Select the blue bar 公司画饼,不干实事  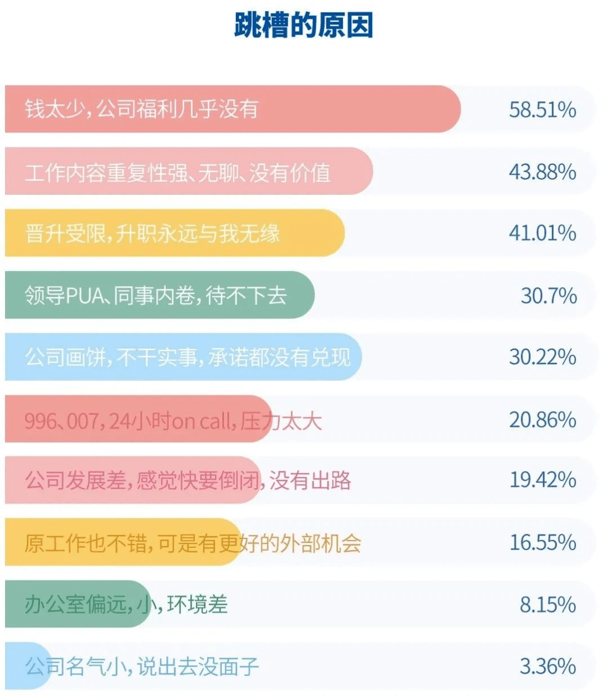[x=184, y=357]
